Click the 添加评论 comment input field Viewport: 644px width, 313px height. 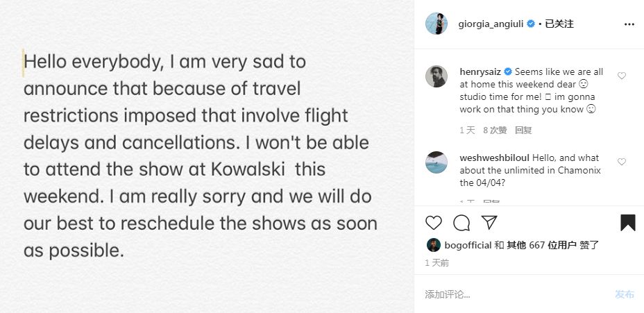514,294
